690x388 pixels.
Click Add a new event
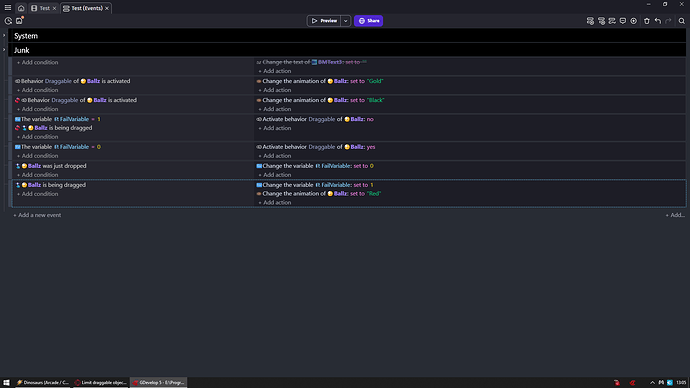tap(37, 215)
